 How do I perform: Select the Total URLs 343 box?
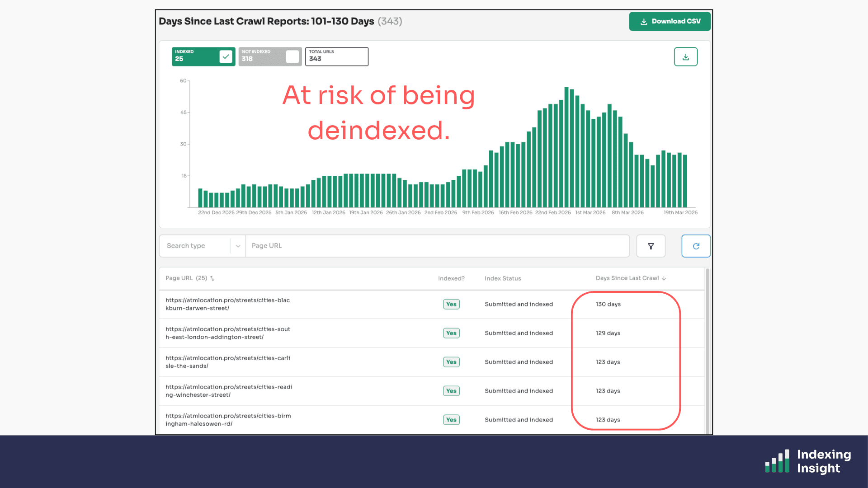pyautogui.click(x=336, y=57)
